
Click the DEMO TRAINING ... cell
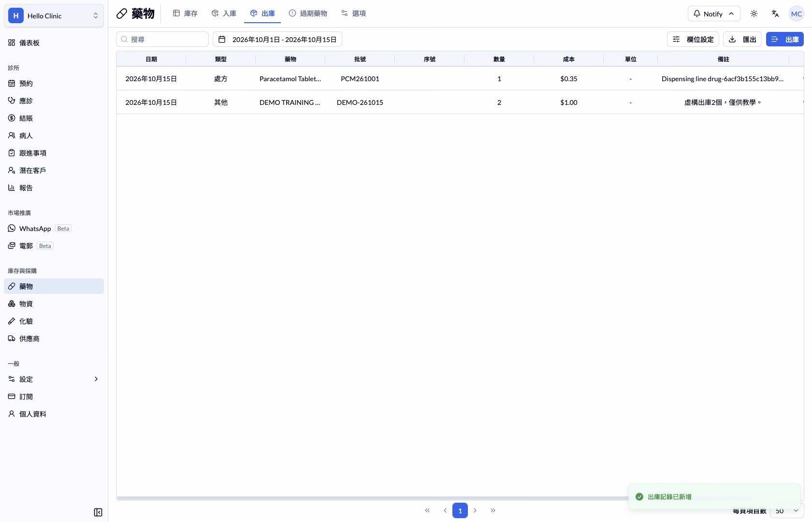coord(290,102)
